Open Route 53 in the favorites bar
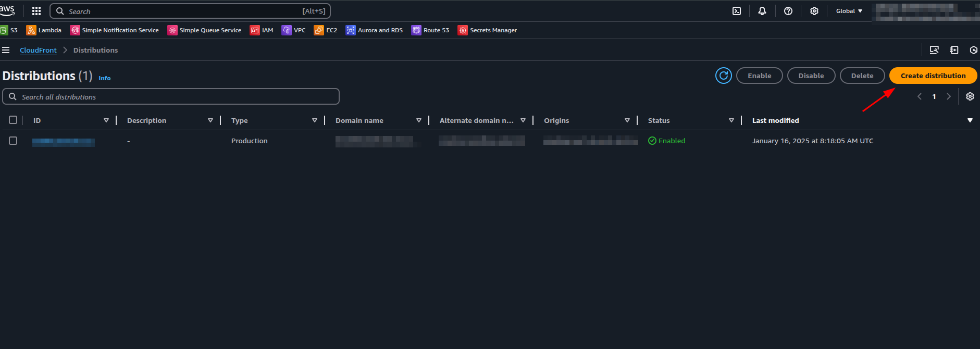This screenshot has width=980, height=349. tap(430, 30)
